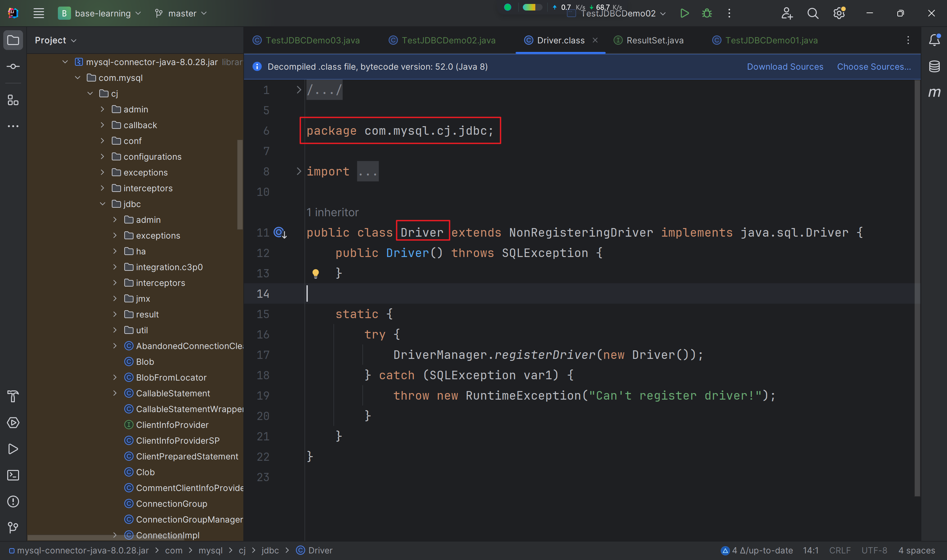Open more run actions vertical dots
This screenshot has width=947, height=560.
point(729,13)
